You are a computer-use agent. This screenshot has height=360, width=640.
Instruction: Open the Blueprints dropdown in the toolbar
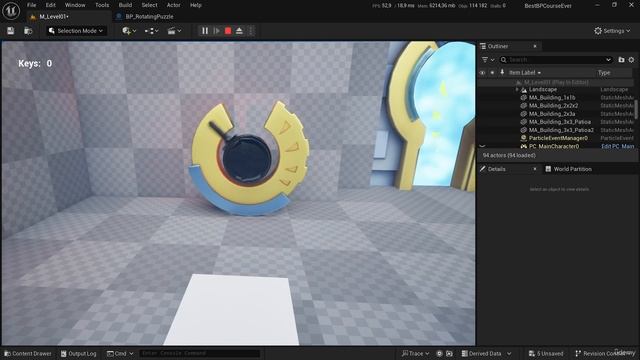(151, 31)
